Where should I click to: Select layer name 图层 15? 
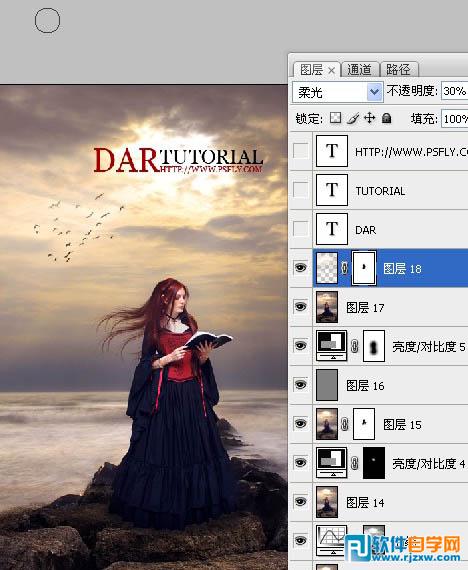point(402,424)
